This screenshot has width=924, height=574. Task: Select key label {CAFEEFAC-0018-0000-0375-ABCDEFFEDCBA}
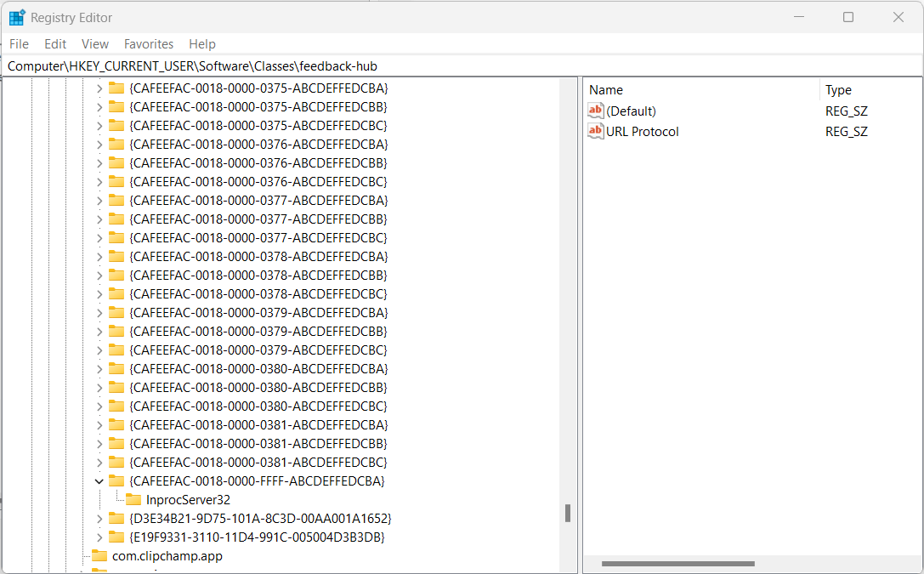tap(258, 88)
